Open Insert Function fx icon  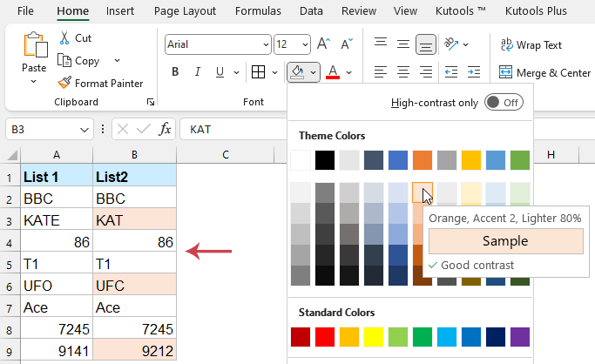[165, 129]
